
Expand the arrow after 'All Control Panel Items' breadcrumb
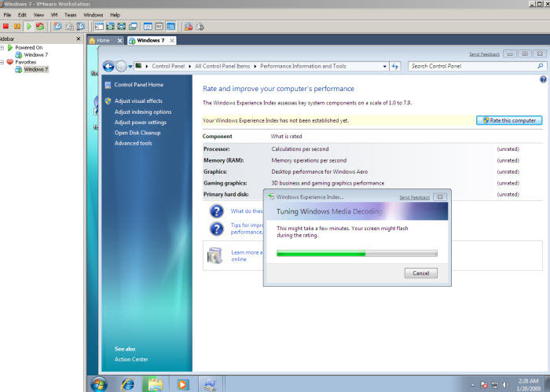(x=255, y=66)
